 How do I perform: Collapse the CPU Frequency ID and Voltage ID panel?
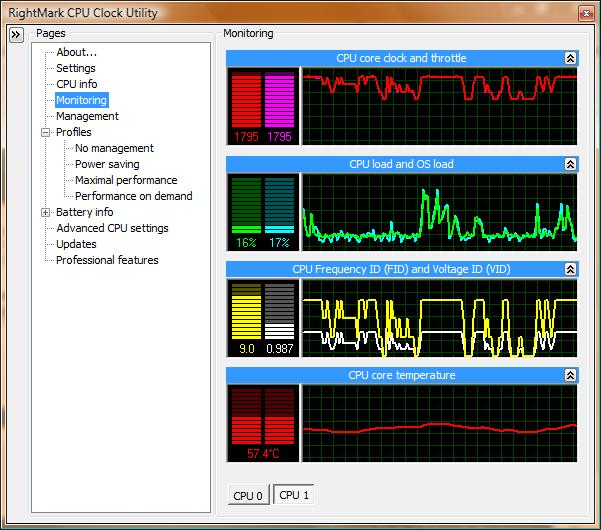[x=570, y=269]
